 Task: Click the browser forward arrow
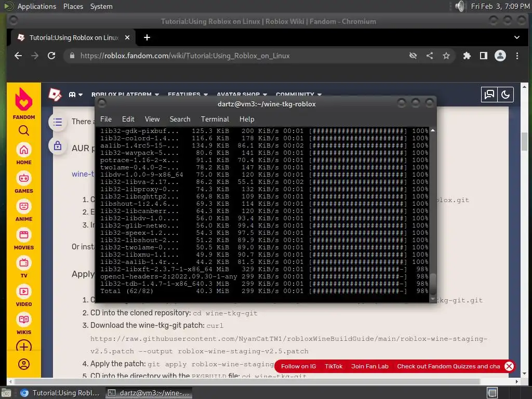coord(35,56)
